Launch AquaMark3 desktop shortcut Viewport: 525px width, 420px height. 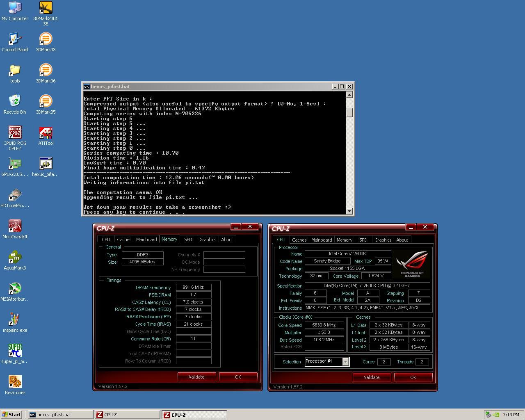(x=15, y=260)
